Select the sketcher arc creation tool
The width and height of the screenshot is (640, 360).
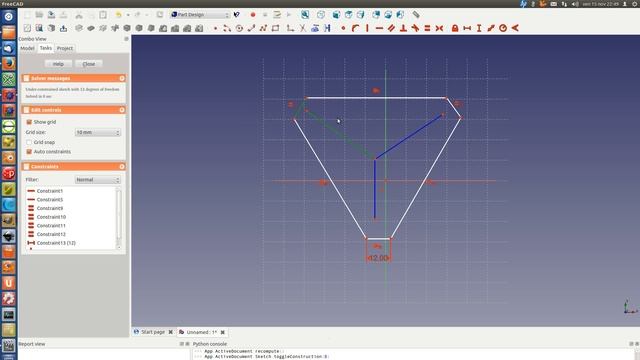click(x=227, y=28)
